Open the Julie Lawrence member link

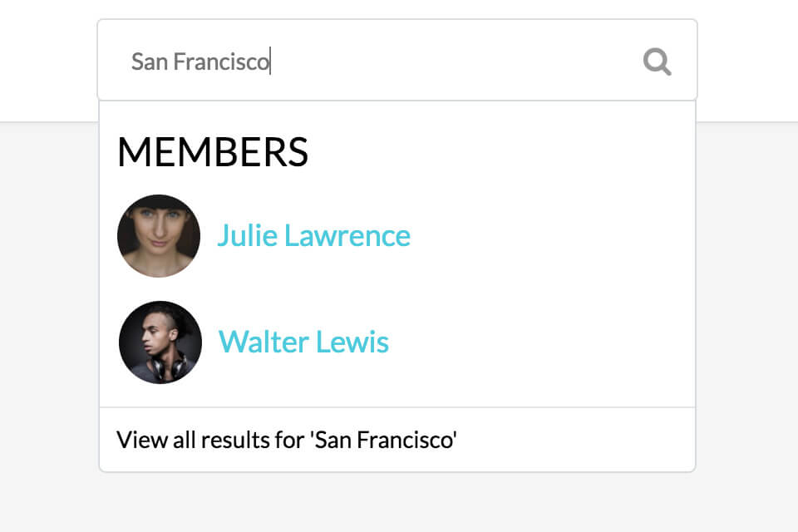click(313, 236)
